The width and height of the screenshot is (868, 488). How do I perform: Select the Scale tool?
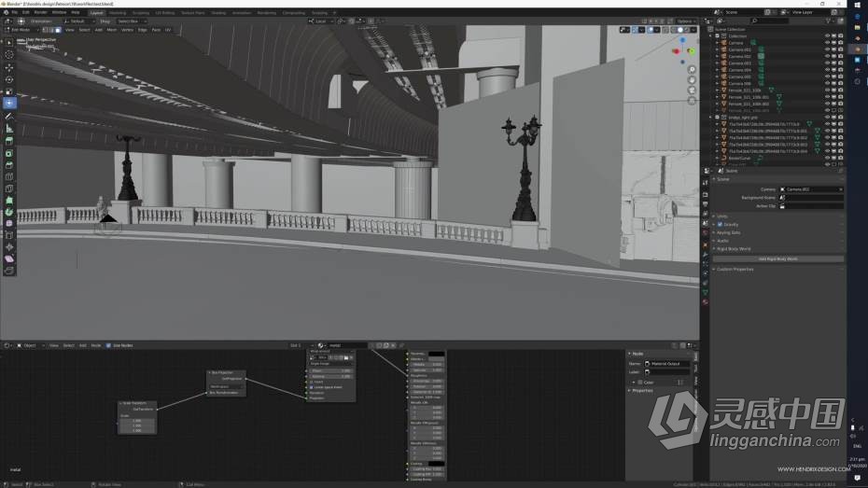[x=9, y=91]
